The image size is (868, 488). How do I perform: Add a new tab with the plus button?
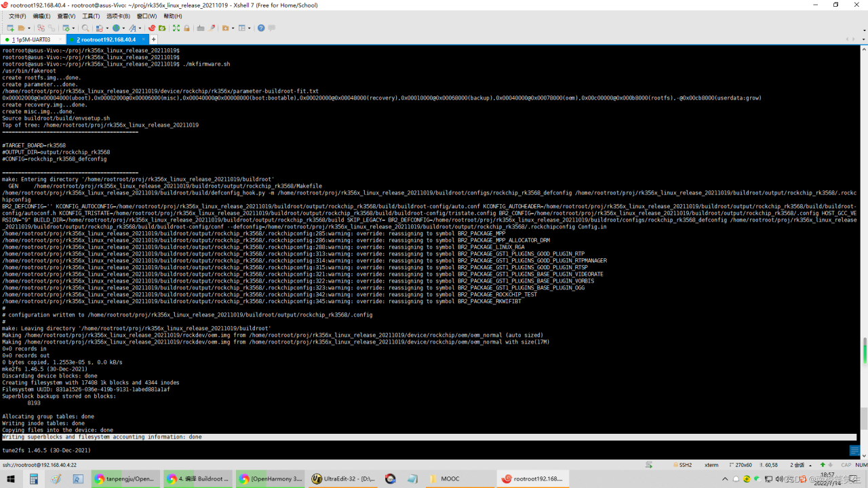pos(154,39)
